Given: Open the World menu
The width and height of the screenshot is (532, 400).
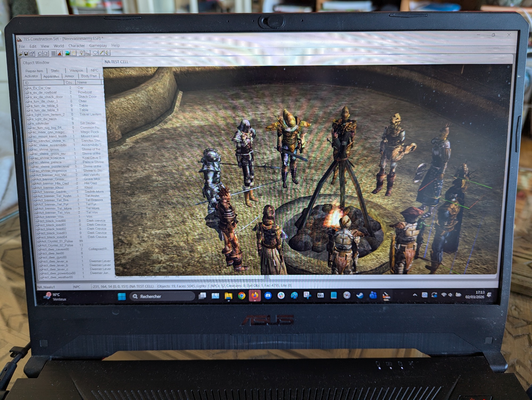Looking at the screenshot, I should [x=59, y=46].
